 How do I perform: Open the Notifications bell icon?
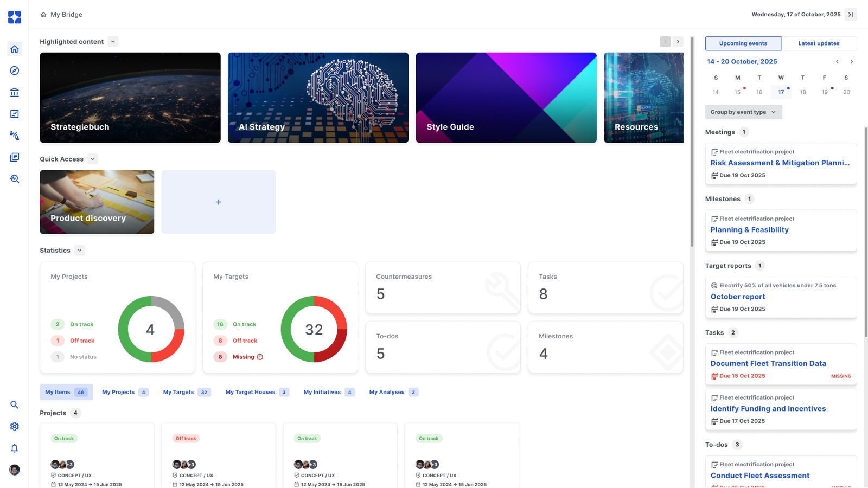pyautogui.click(x=15, y=448)
